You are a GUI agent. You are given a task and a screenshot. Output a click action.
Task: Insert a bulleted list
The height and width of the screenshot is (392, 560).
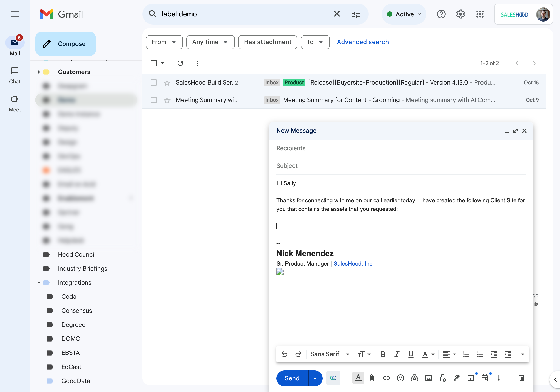tap(480, 354)
